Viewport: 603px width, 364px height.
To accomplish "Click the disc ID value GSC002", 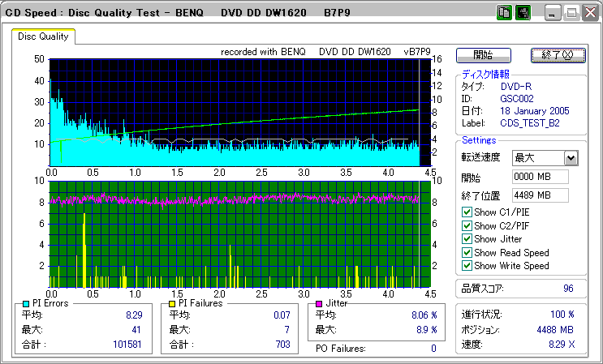I will coord(517,99).
